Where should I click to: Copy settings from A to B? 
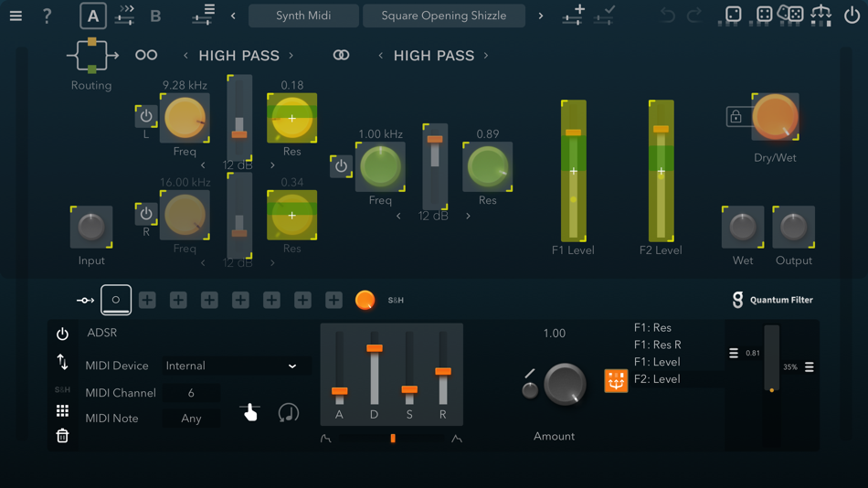point(125,16)
